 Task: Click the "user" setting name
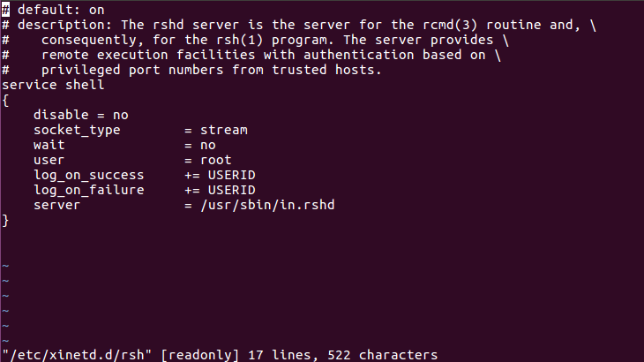pyautogui.click(x=49, y=160)
